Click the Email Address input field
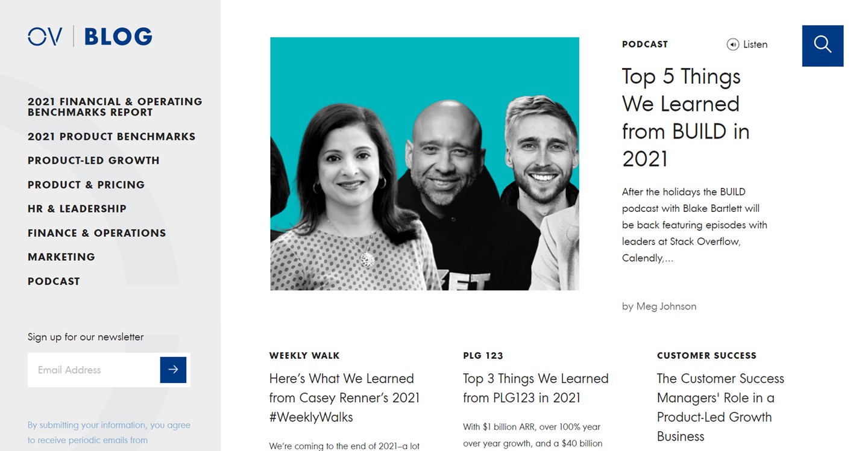 pos(94,370)
